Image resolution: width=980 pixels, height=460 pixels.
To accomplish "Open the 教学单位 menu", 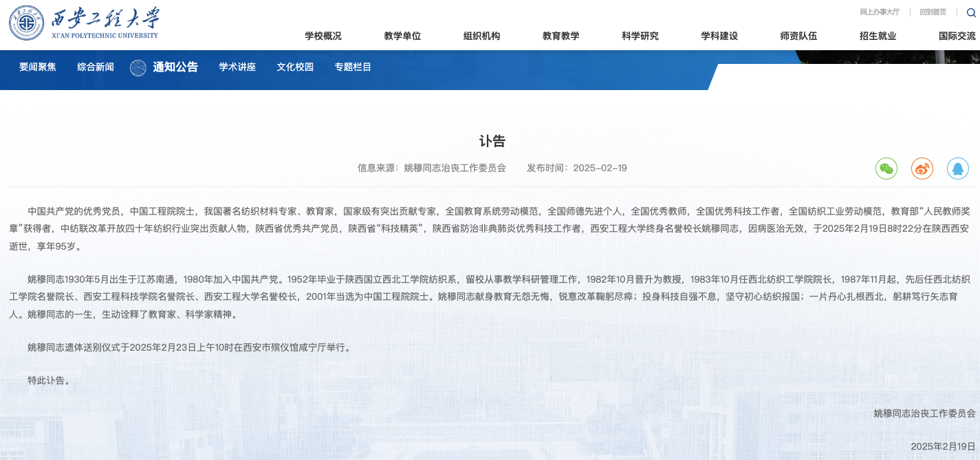I will coord(402,36).
